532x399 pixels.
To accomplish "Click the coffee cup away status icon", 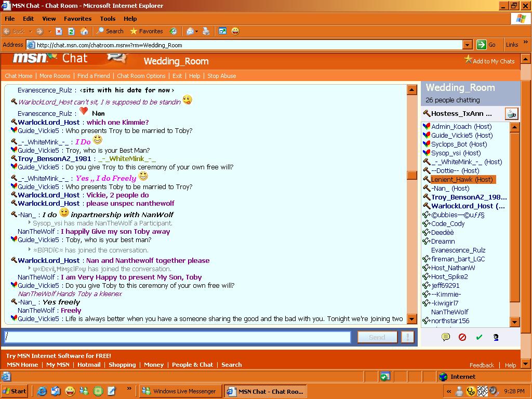I will (511, 114).
